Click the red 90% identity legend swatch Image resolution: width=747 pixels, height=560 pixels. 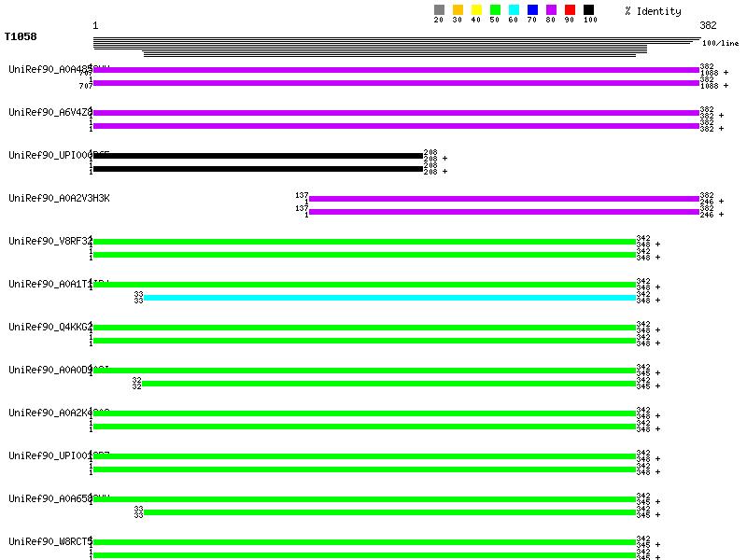[x=570, y=10]
